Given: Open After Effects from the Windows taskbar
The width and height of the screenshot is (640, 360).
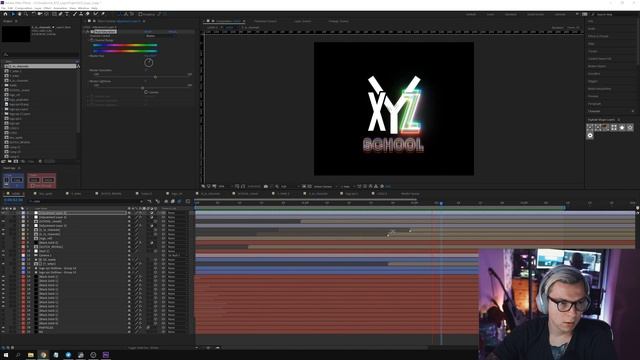Looking at the screenshot, I should (x=106, y=355).
